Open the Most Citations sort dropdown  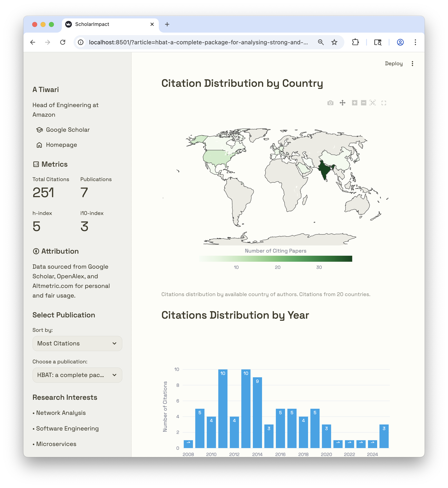tap(77, 344)
